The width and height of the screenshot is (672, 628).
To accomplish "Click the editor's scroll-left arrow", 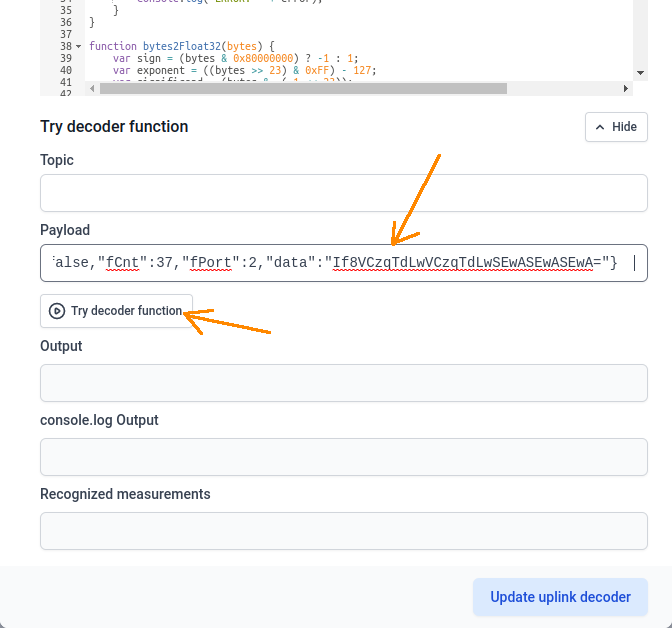I will [x=92, y=88].
